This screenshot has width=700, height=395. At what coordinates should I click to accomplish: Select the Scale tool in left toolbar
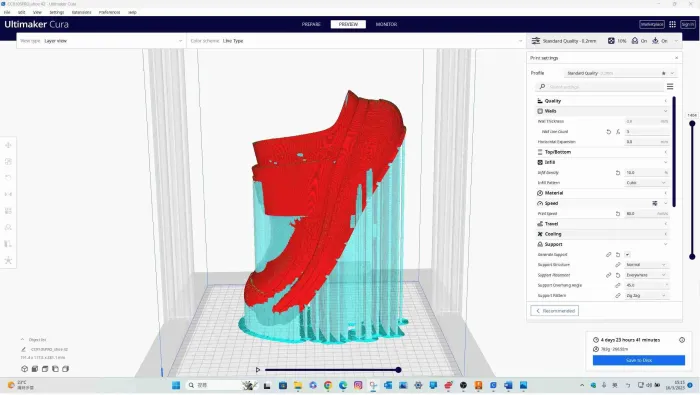click(x=8, y=162)
